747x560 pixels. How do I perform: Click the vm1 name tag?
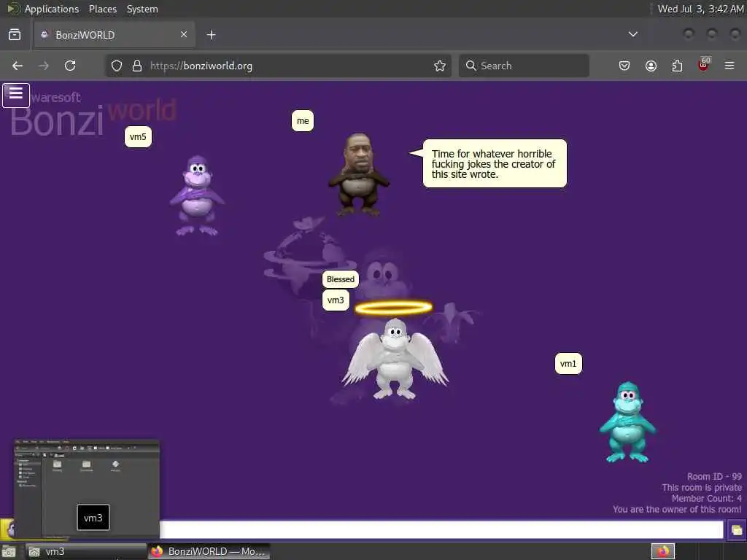coord(568,364)
